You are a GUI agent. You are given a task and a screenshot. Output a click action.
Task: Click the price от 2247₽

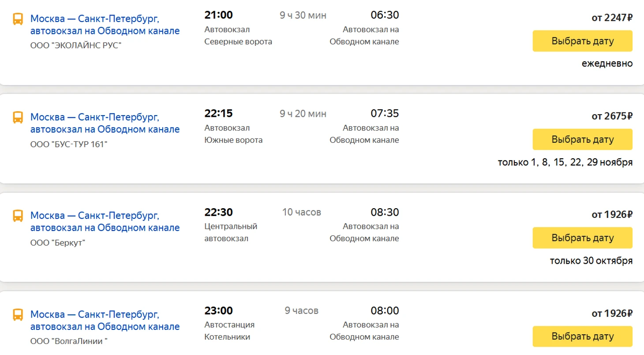coord(612,18)
